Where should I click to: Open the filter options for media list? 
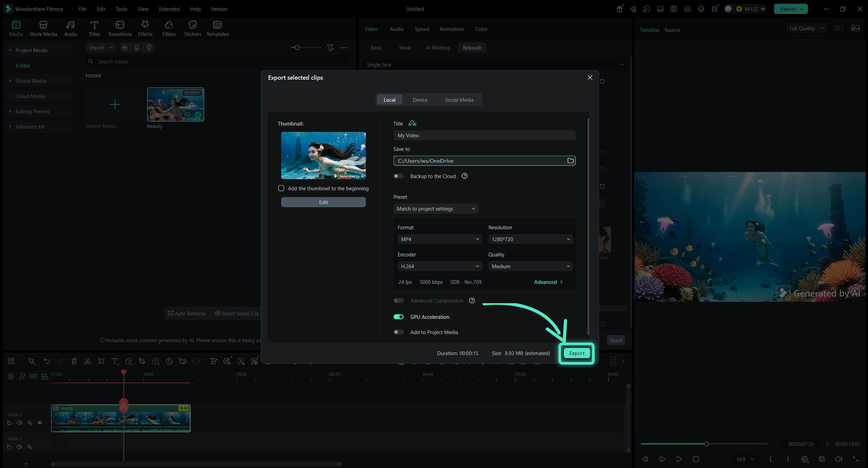tap(330, 48)
